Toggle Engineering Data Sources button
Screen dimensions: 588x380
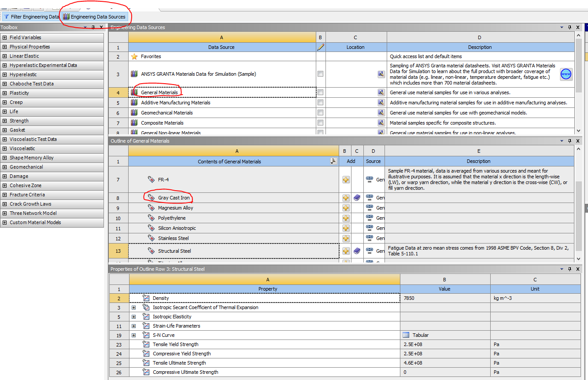94,17
